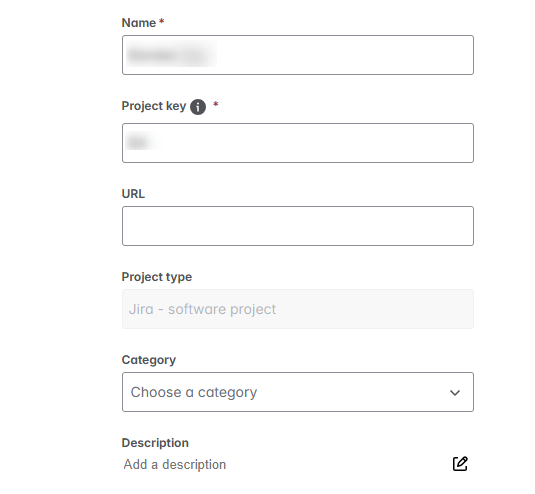Expand the Category dropdown chevron arrow

click(455, 393)
